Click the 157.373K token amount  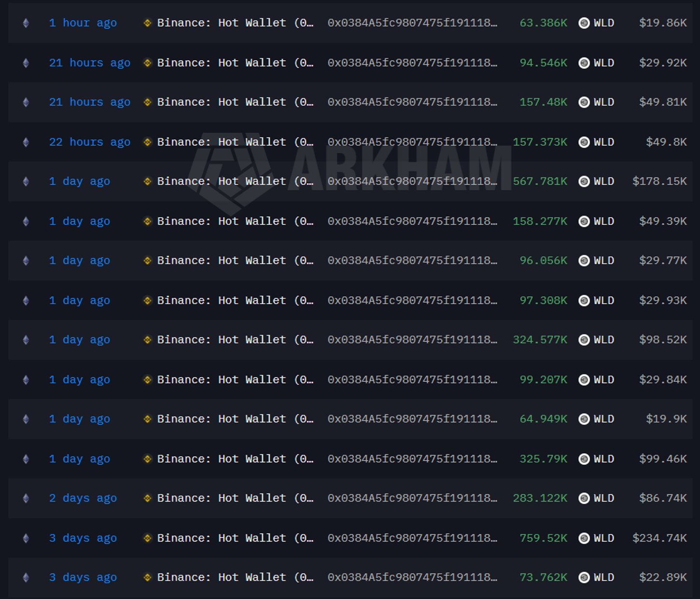tap(540, 142)
